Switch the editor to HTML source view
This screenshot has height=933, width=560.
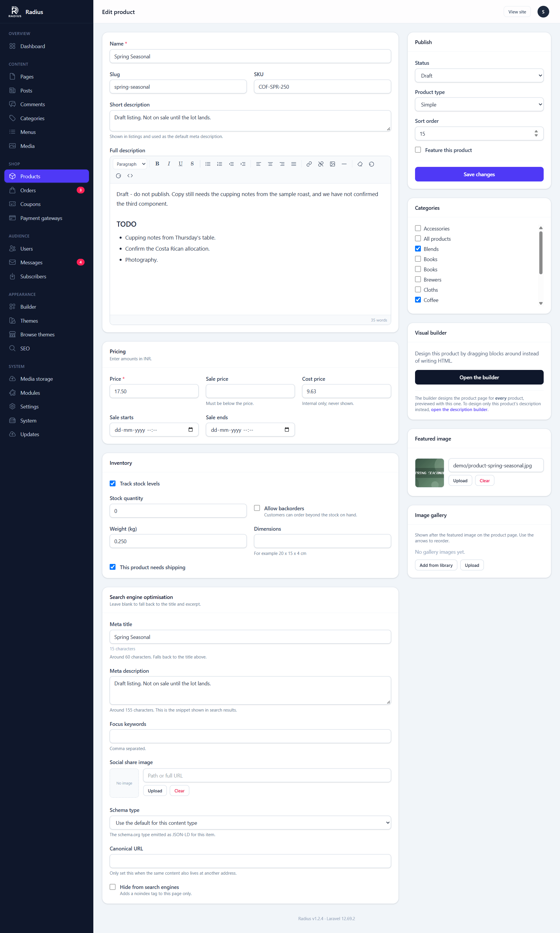130,176
